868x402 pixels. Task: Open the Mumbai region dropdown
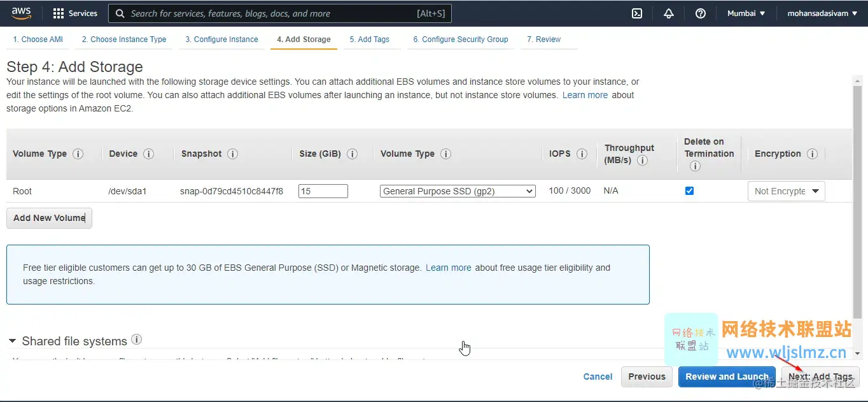pyautogui.click(x=746, y=13)
